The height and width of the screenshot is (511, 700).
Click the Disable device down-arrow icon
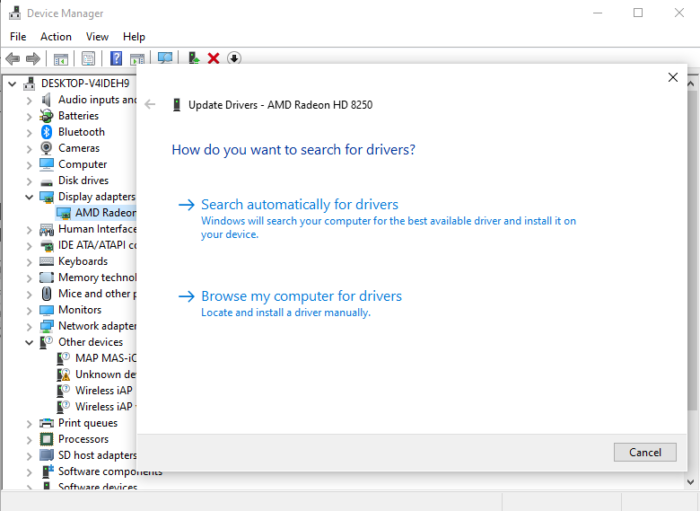(x=234, y=58)
